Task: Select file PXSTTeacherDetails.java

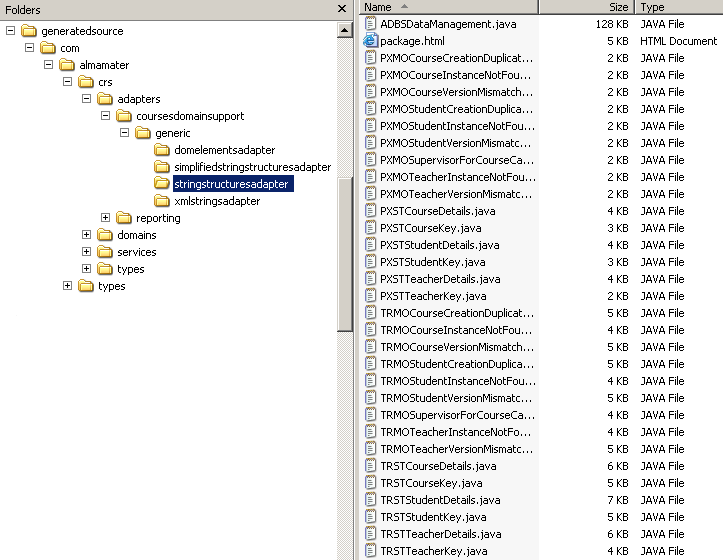Action: [x=440, y=279]
